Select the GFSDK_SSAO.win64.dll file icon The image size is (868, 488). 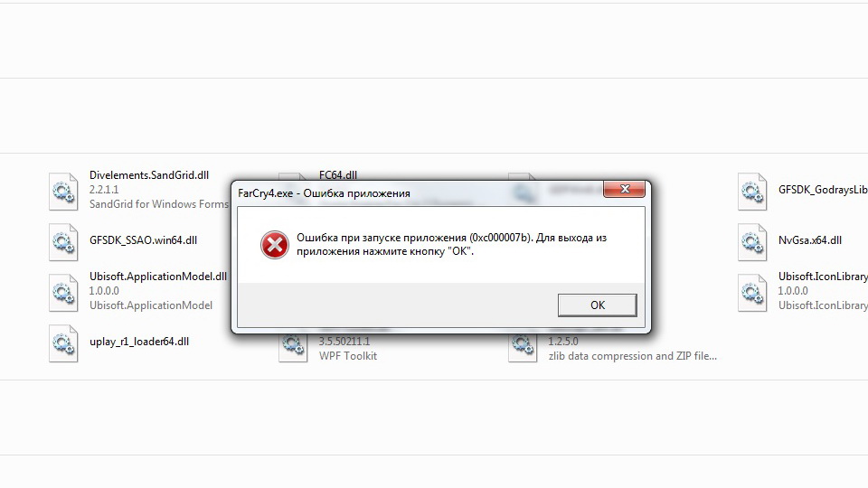63,242
